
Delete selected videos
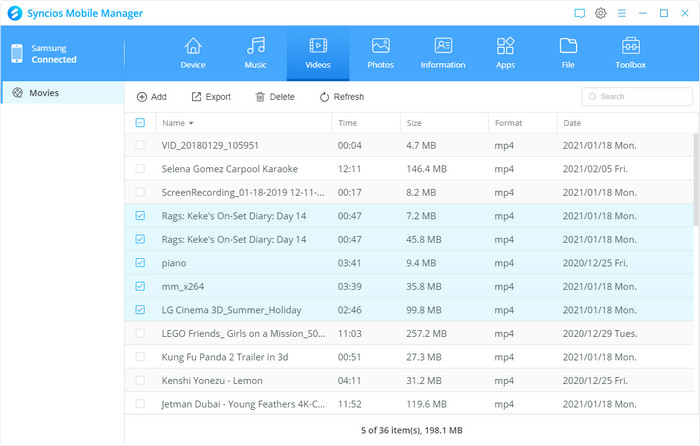(x=275, y=97)
